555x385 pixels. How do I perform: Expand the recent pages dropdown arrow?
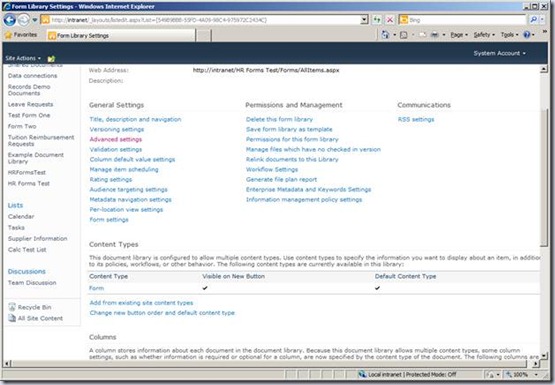35,20
